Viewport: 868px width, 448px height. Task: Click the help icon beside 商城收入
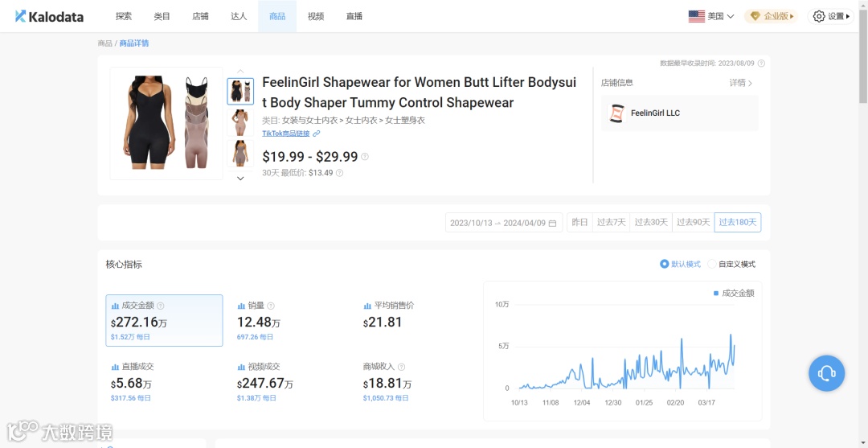tap(401, 367)
